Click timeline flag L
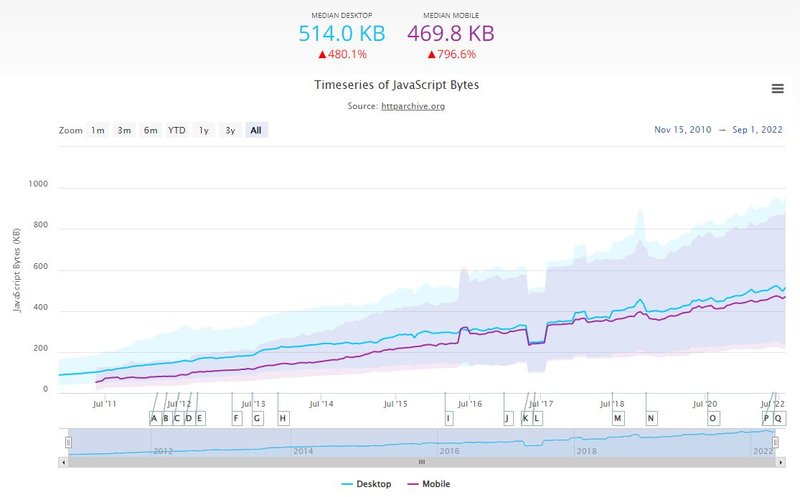This screenshot has width=800, height=497. coord(537,418)
